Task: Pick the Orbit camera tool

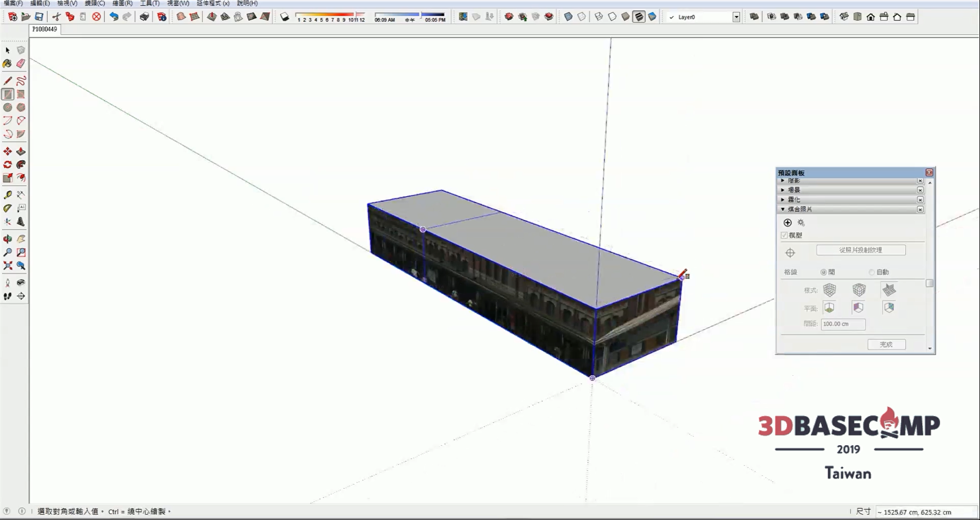Action: (8, 239)
